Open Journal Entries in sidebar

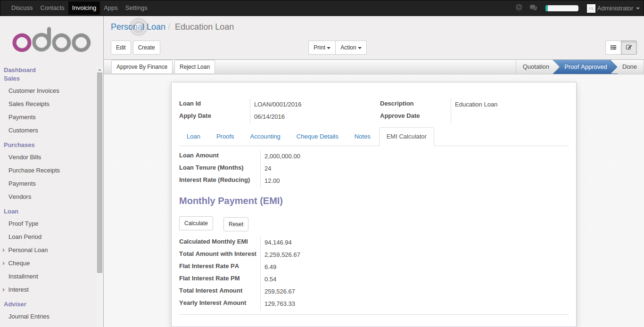click(29, 317)
